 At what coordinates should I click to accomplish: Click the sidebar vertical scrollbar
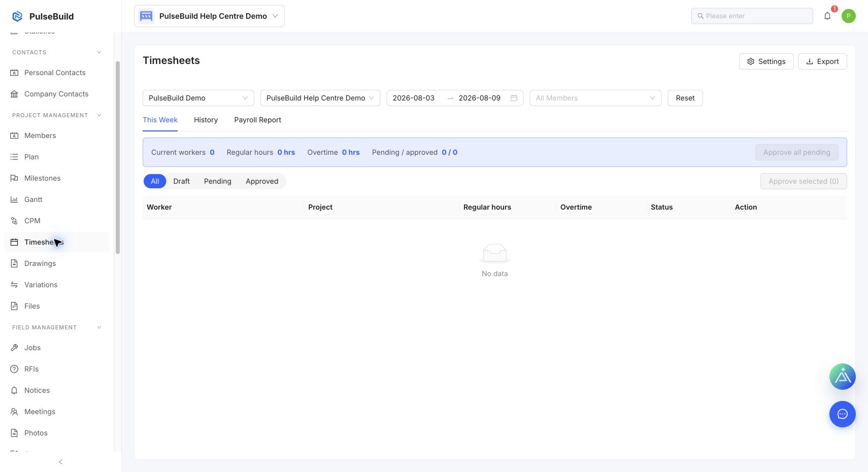click(118, 157)
